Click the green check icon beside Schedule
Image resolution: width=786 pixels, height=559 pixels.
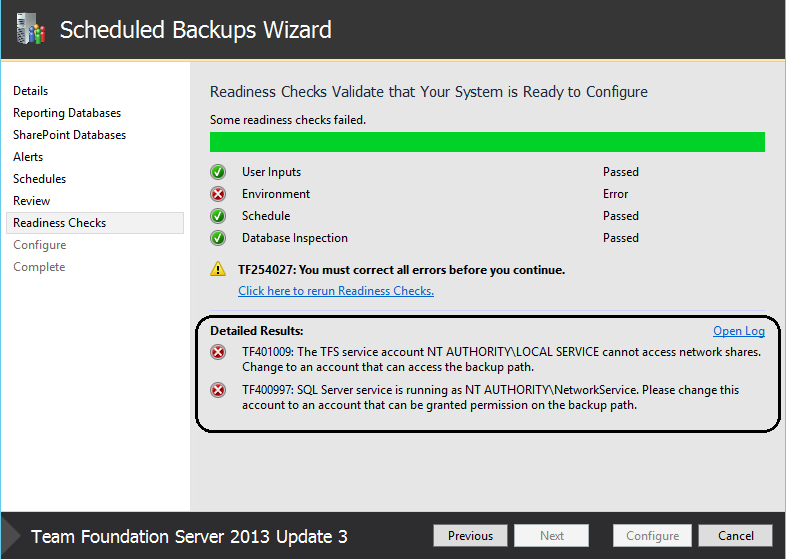[218, 216]
